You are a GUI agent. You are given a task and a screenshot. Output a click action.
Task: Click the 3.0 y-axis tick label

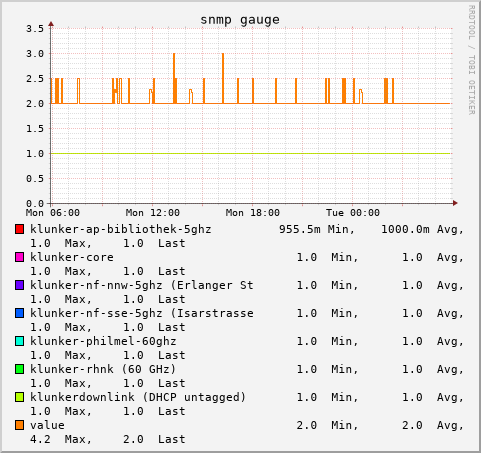(x=35, y=54)
